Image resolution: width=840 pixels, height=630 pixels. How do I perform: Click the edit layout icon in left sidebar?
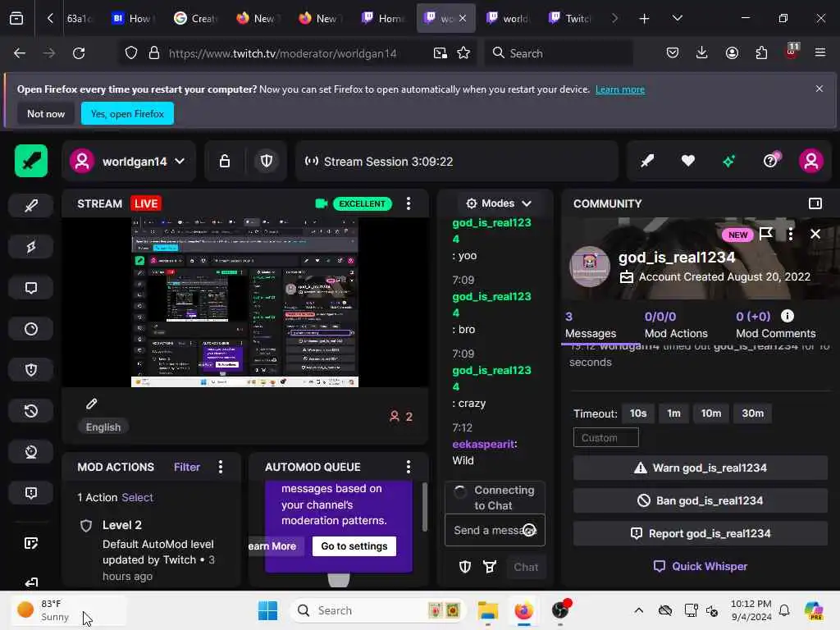pos(31,544)
